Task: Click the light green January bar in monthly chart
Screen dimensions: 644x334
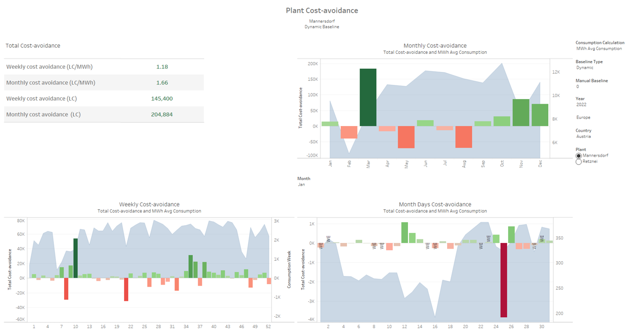Action: click(330, 124)
